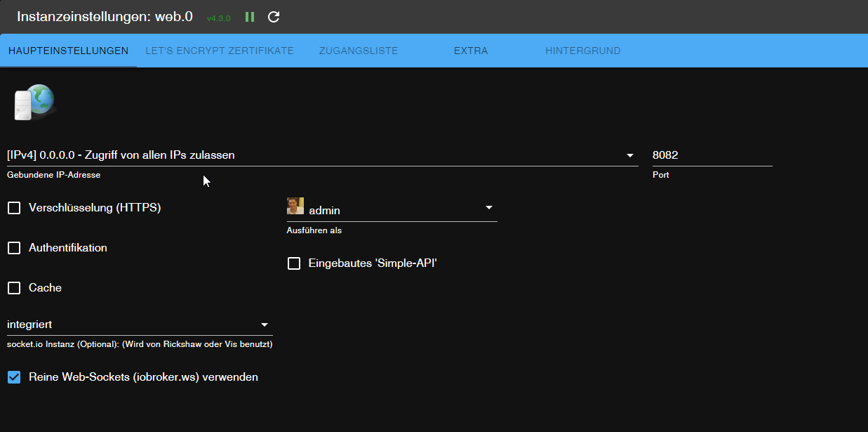Click the admin user avatar

(295, 206)
